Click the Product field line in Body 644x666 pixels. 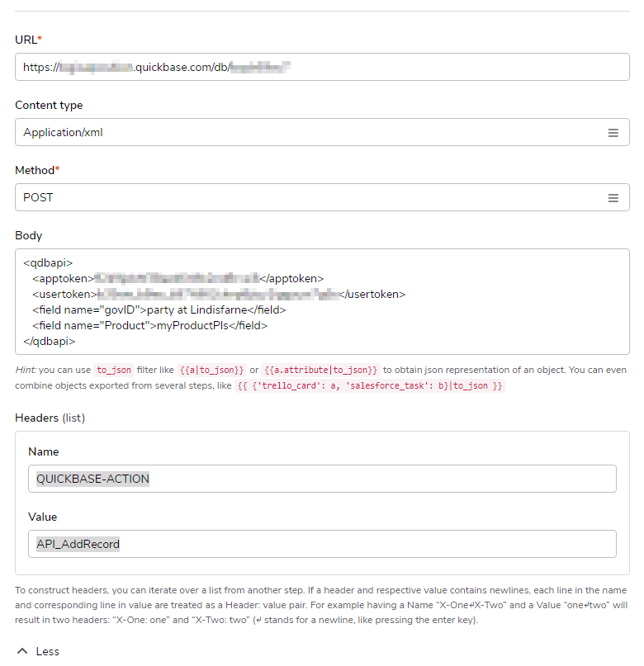point(149,325)
